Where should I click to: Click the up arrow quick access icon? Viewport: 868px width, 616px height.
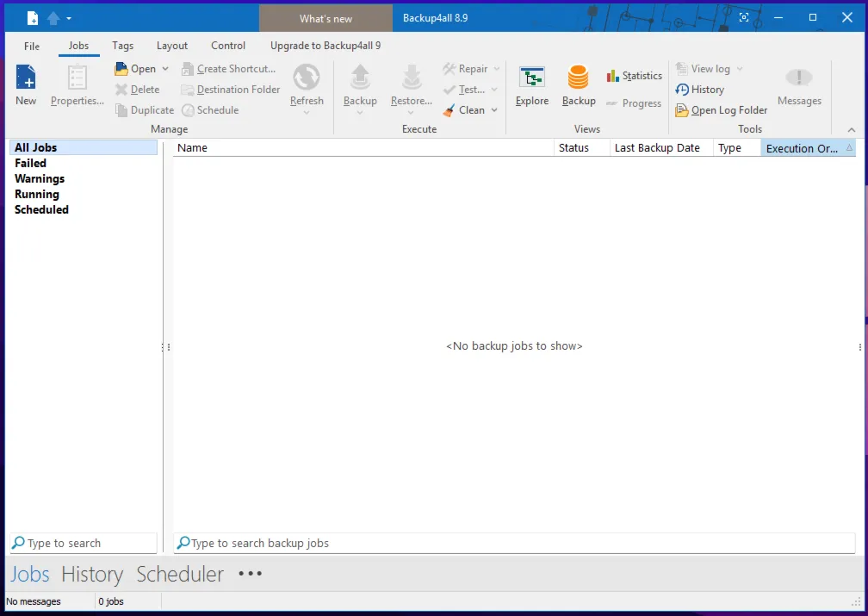[53, 18]
